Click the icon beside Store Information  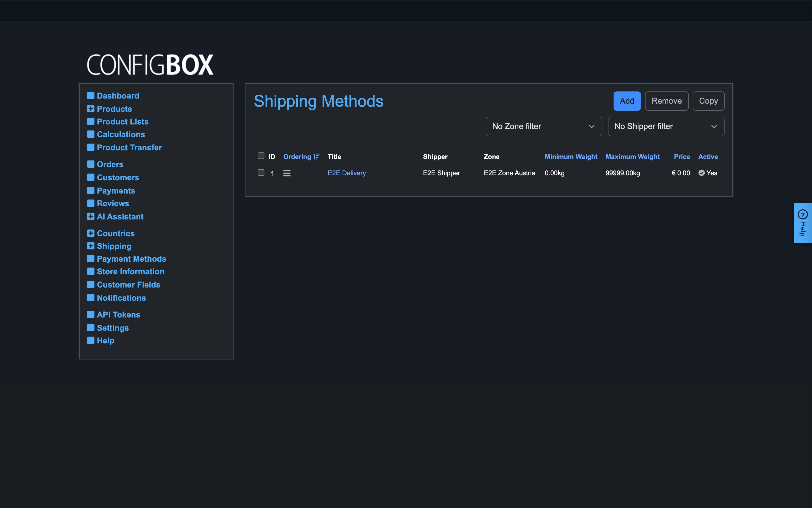click(x=91, y=272)
